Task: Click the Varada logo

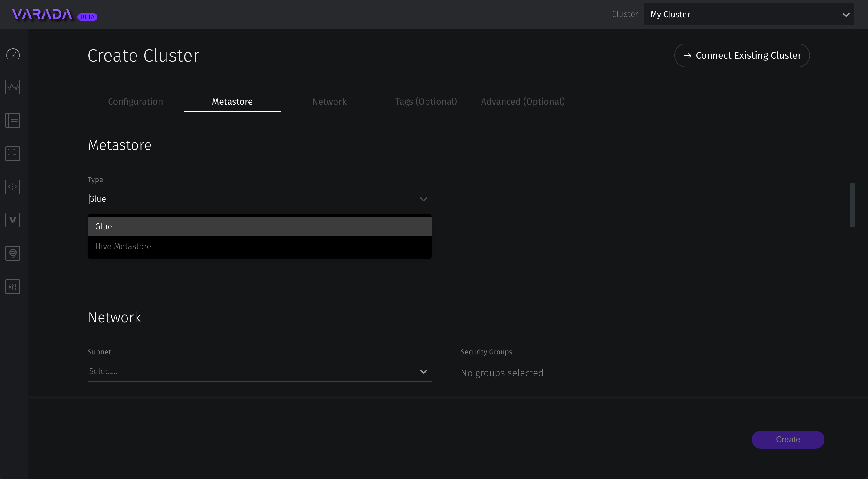Action: coord(42,15)
